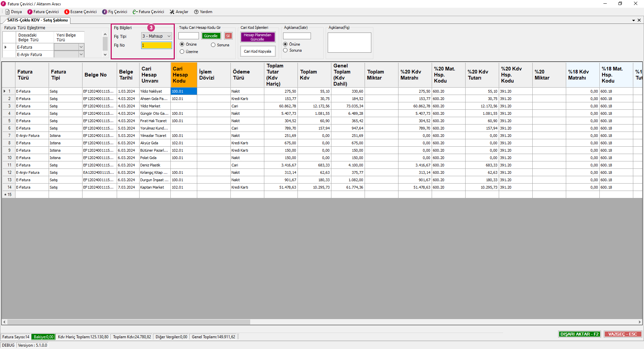Choose Sonuna under Açıklama(Satır)

(285, 50)
